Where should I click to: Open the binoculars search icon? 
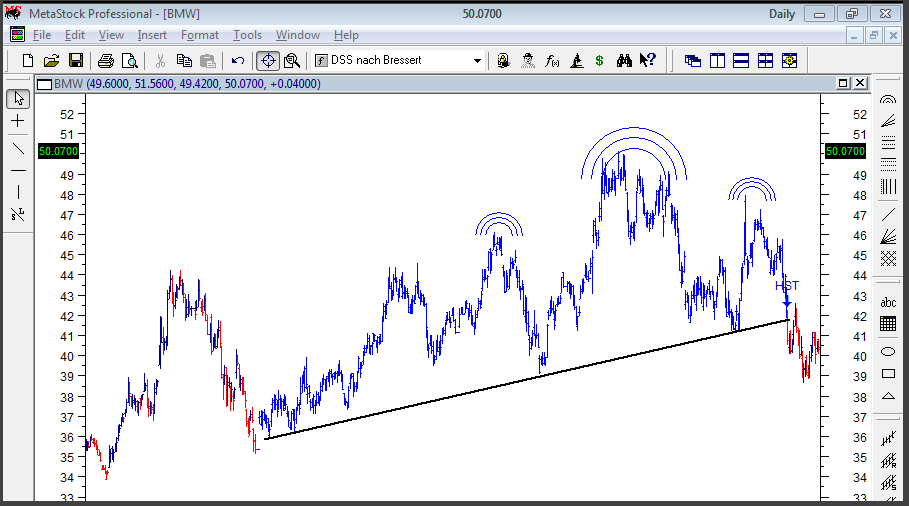[x=624, y=60]
